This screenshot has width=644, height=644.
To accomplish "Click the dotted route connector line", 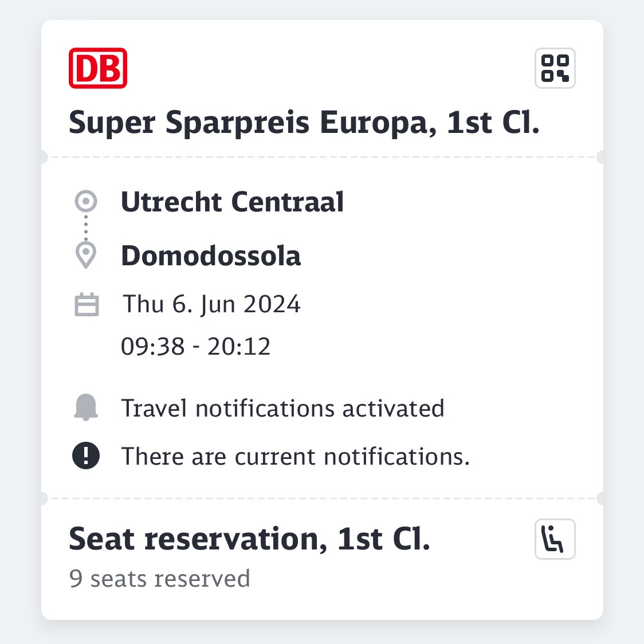I will [x=86, y=228].
